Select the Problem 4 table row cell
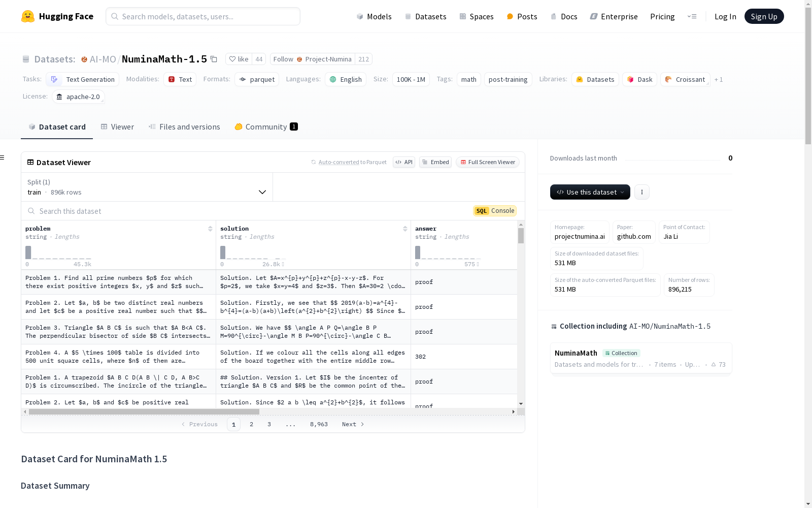 point(118,357)
